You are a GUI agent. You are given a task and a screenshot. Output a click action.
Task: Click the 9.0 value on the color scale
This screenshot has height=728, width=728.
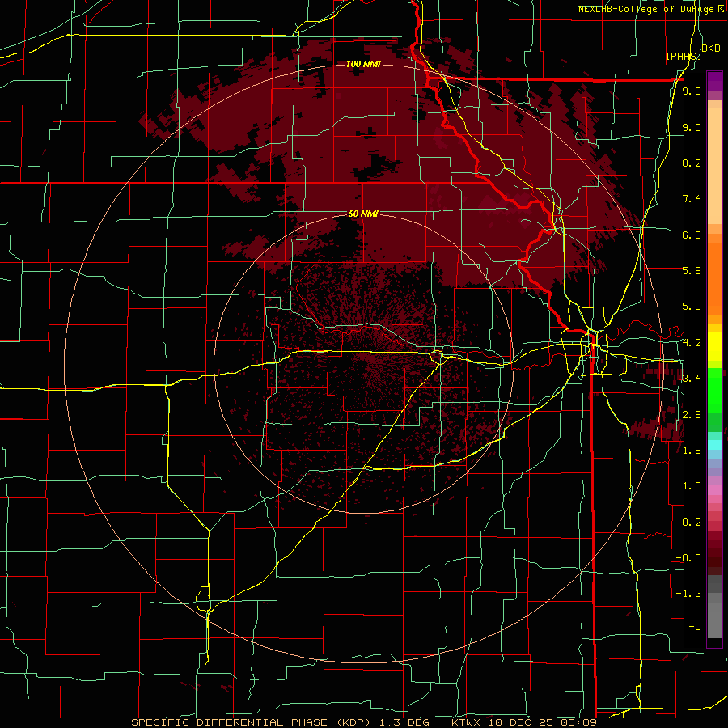(x=692, y=127)
